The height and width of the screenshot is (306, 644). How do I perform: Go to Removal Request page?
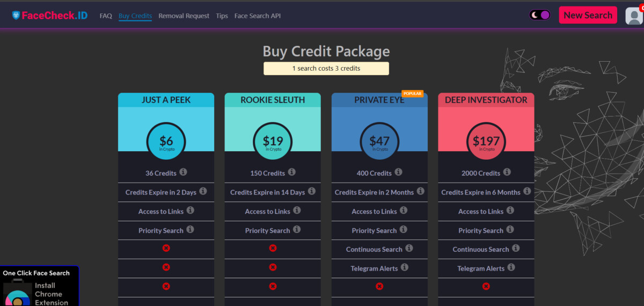[x=184, y=16]
